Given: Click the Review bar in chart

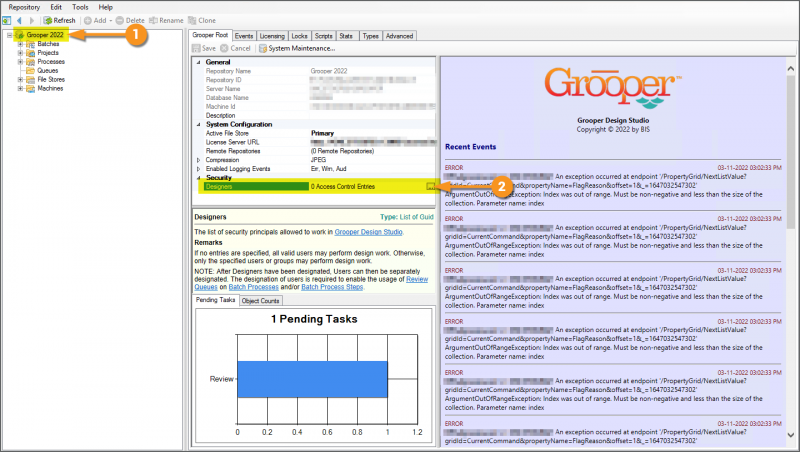Looking at the screenshot, I should point(312,379).
